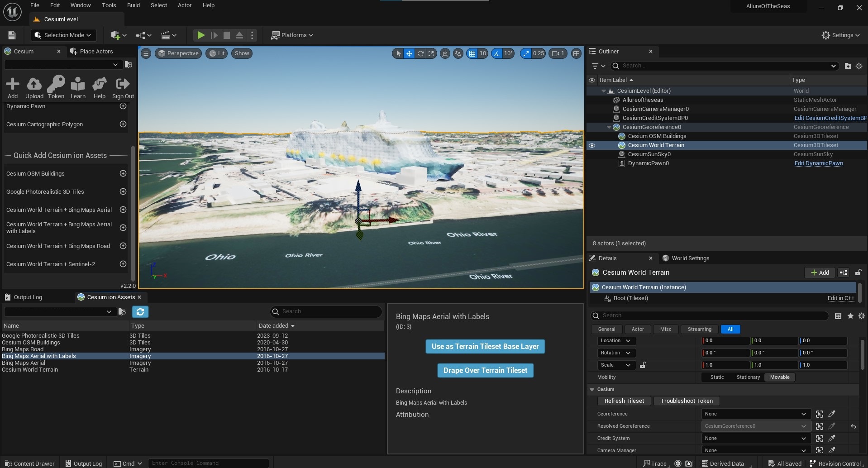Open the Selection Mode dropdown
This screenshot has width=868, height=468.
tap(63, 35)
